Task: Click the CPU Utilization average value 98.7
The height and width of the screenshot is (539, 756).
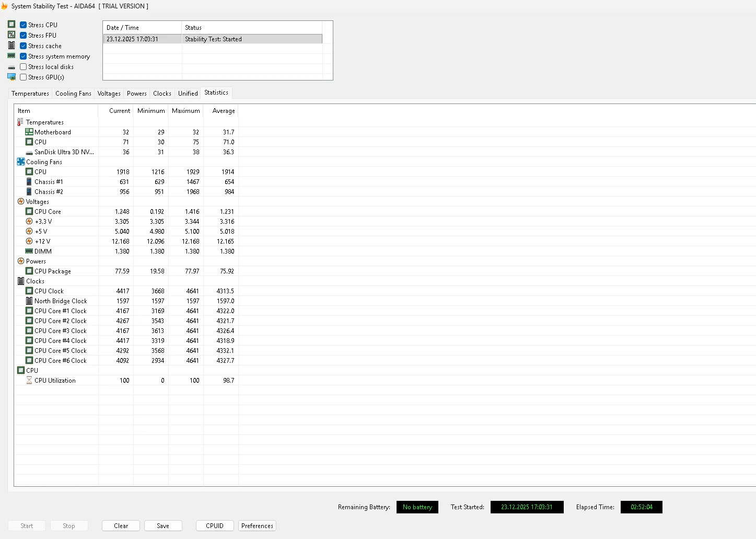Action: [229, 381]
